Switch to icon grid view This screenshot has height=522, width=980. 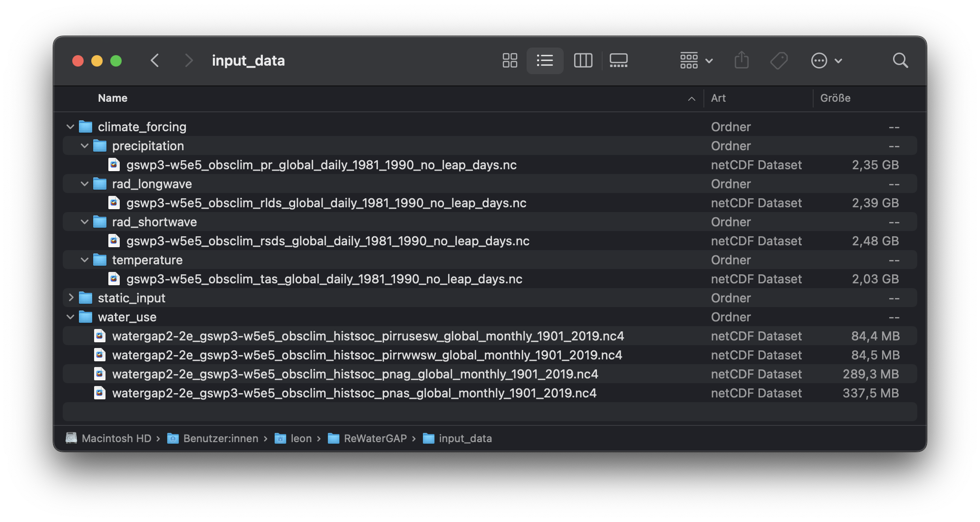coord(509,60)
